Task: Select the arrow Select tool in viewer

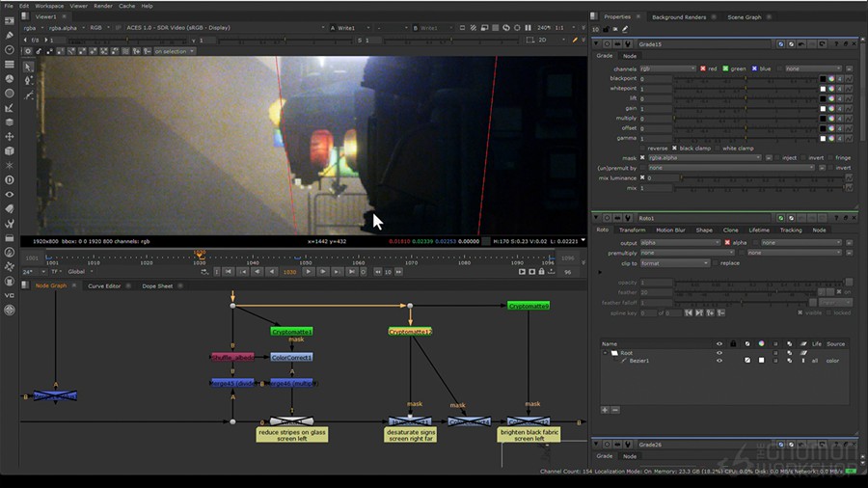Action: (28, 67)
